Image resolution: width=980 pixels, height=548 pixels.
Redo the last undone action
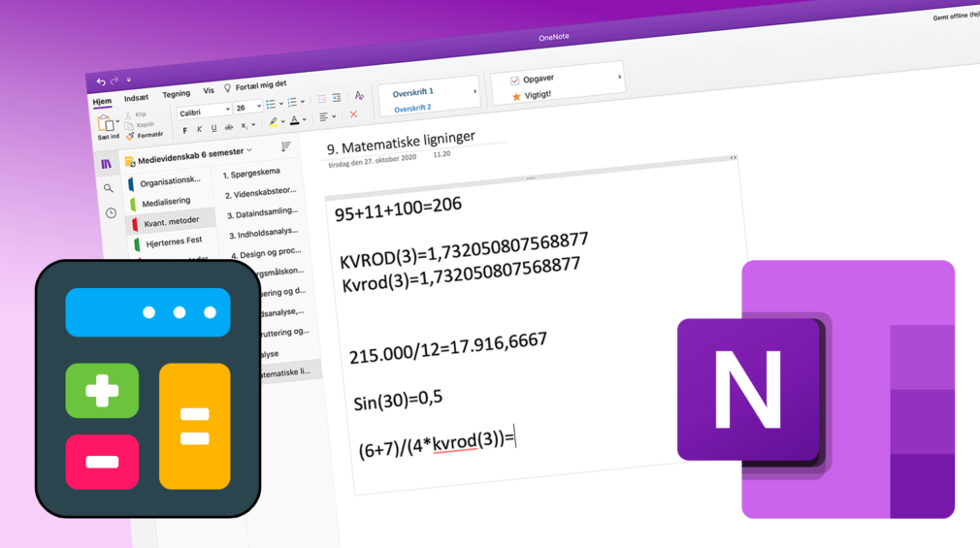(x=114, y=81)
